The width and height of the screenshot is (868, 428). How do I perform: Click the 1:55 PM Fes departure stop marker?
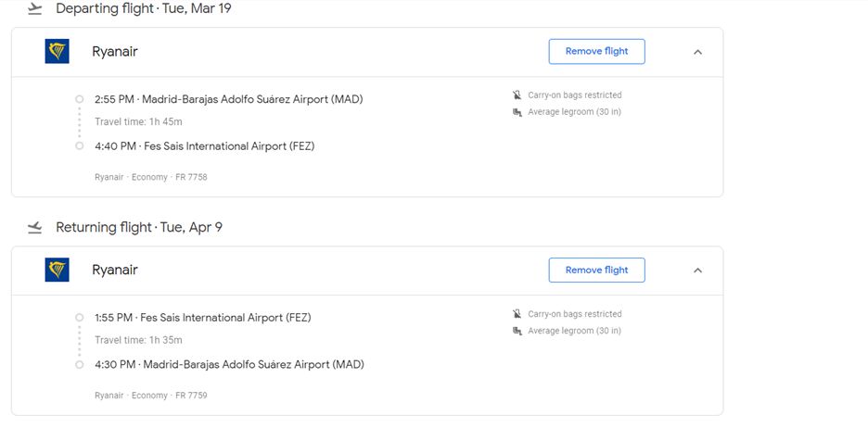pyautogui.click(x=80, y=318)
